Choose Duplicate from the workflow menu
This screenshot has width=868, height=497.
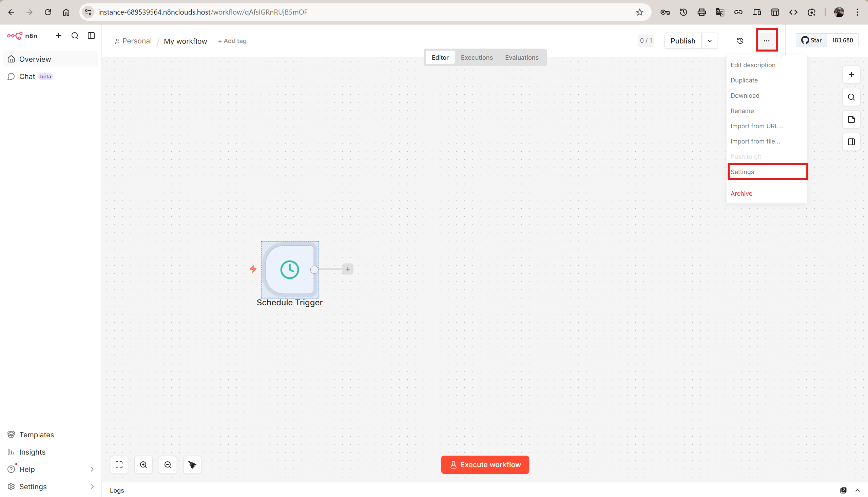coord(766,80)
